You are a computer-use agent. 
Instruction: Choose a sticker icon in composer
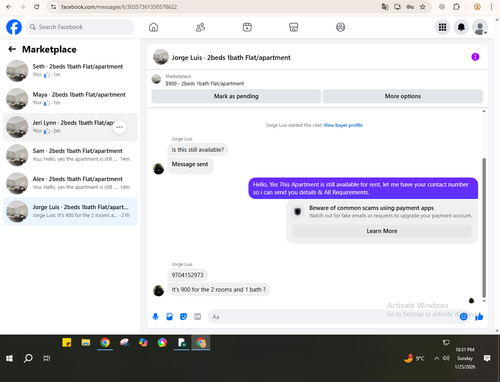click(183, 316)
